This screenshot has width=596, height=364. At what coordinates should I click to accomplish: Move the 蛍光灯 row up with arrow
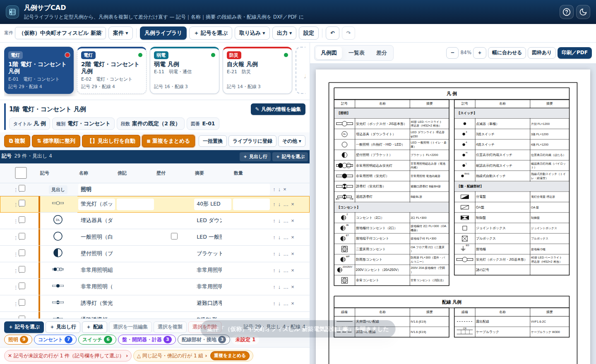click(x=274, y=204)
